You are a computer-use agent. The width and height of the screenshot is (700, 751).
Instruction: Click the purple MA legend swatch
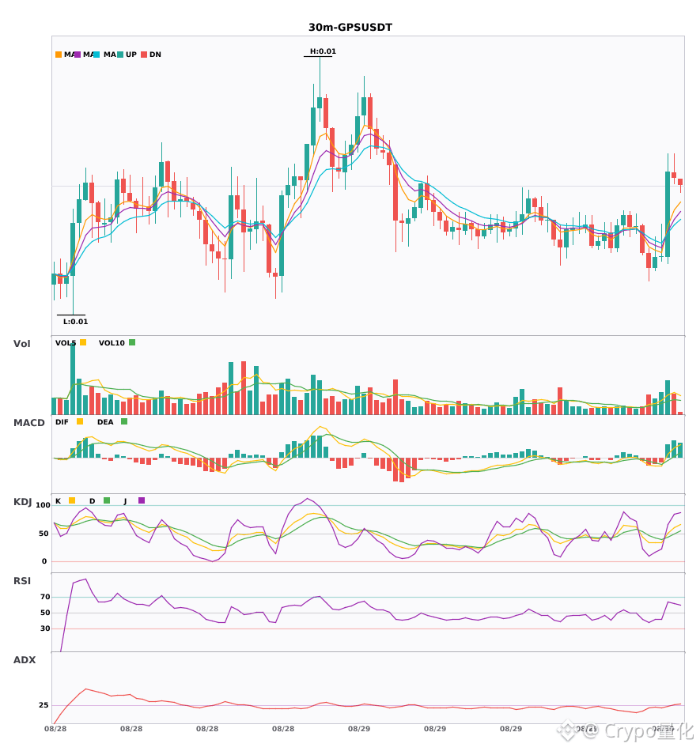pos(78,55)
